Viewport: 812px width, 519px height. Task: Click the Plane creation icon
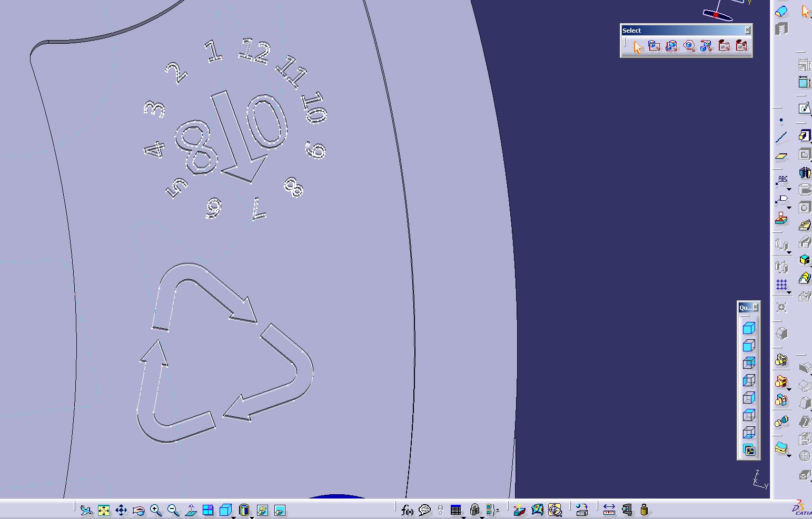tap(781, 156)
